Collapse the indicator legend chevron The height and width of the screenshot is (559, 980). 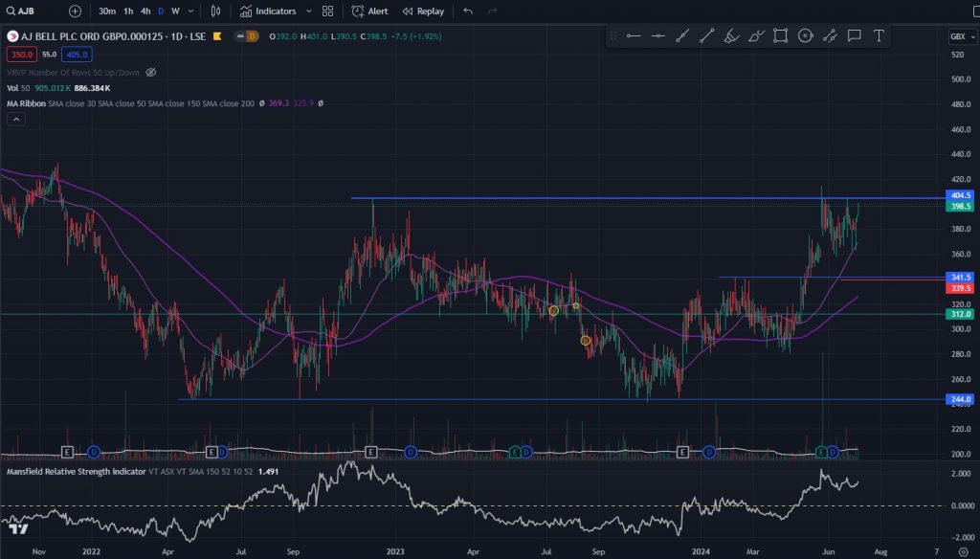click(15, 119)
